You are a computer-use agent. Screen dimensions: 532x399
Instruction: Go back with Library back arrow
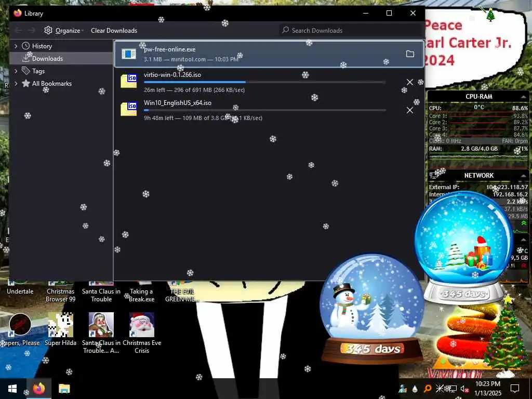[18, 31]
